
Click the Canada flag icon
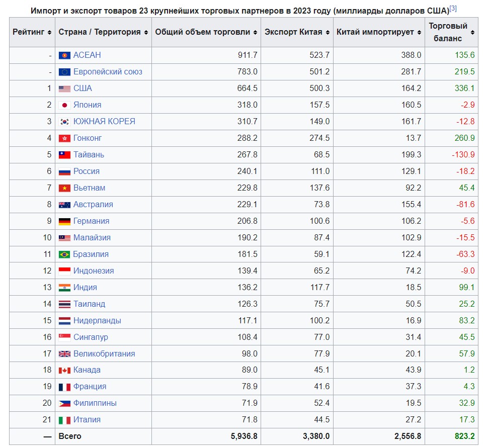64,371
